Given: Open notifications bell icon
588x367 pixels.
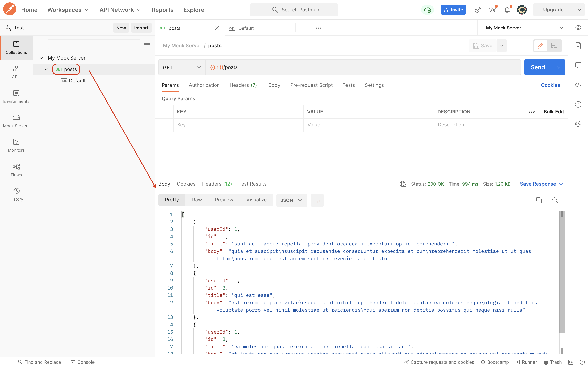Looking at the screenshot, I should pos(507,10).
